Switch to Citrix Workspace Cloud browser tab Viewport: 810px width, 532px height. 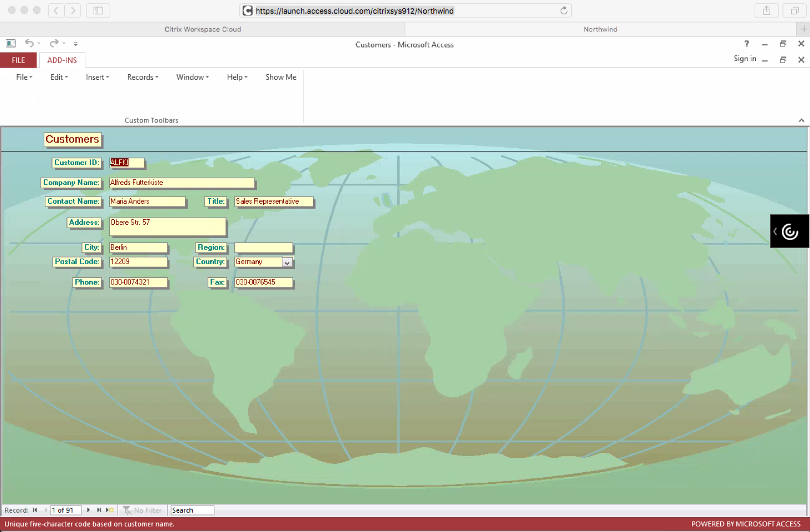pos(203,29)
